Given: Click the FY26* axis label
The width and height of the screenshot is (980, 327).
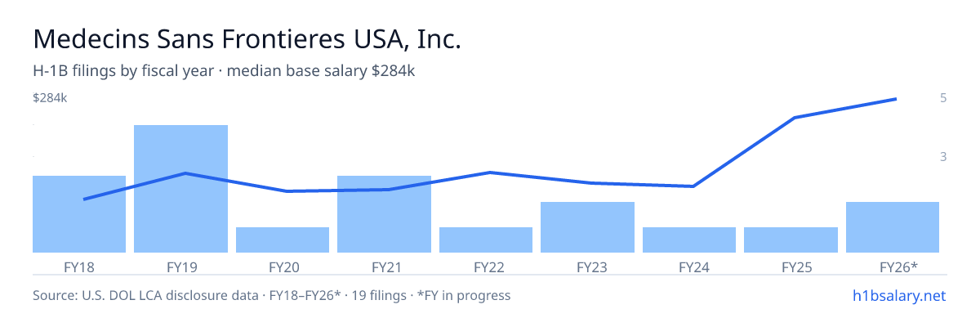Looking at the screenshot, I should click(898, 267).
